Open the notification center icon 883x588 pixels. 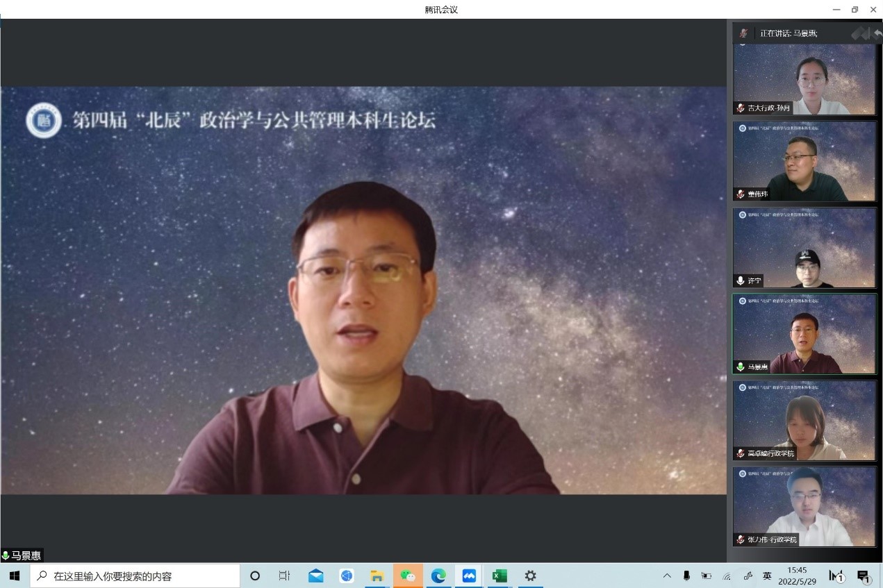tap(864, 576)
